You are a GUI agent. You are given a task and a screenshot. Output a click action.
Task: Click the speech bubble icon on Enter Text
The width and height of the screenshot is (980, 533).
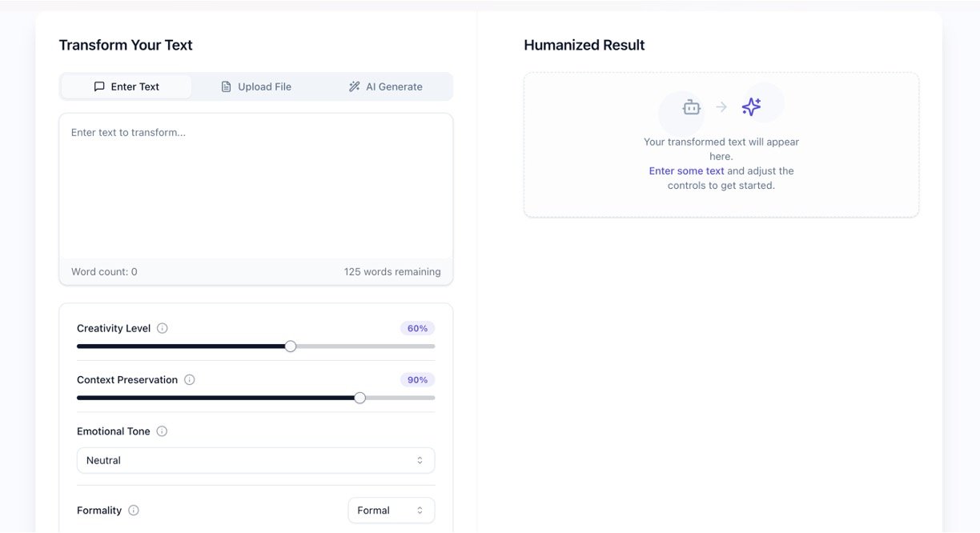[x=99, y=86]
